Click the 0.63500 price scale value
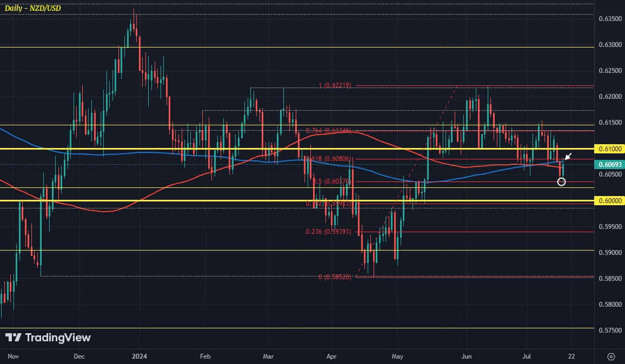 [610, 19]
